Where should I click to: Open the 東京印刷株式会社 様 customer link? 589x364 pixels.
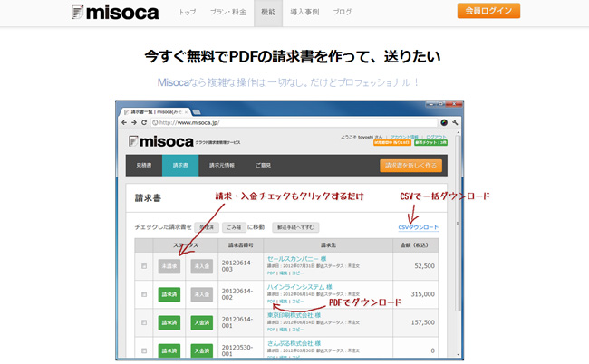[294, 315]
